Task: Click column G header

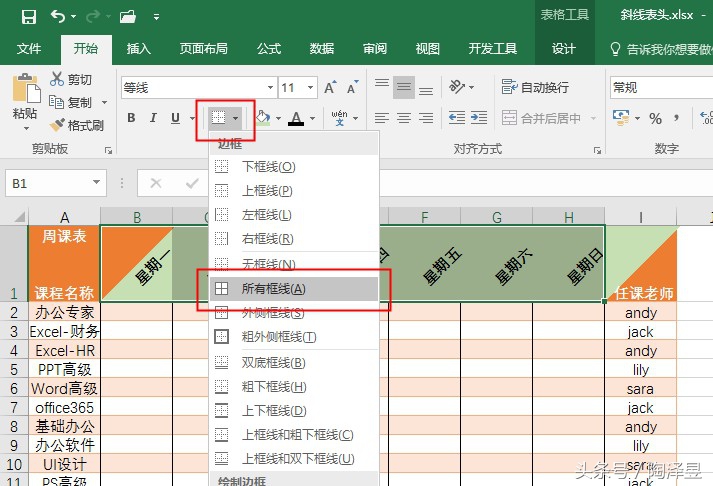Action: pyautogui.click(x=497, y=217)
